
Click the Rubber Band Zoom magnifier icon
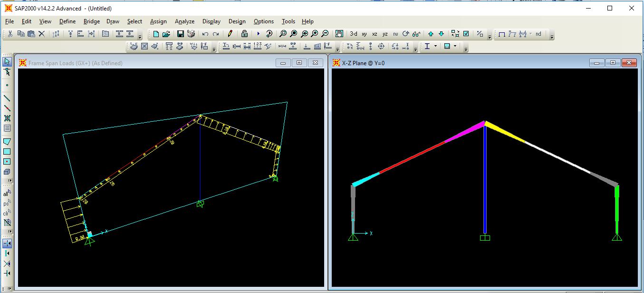283,34
